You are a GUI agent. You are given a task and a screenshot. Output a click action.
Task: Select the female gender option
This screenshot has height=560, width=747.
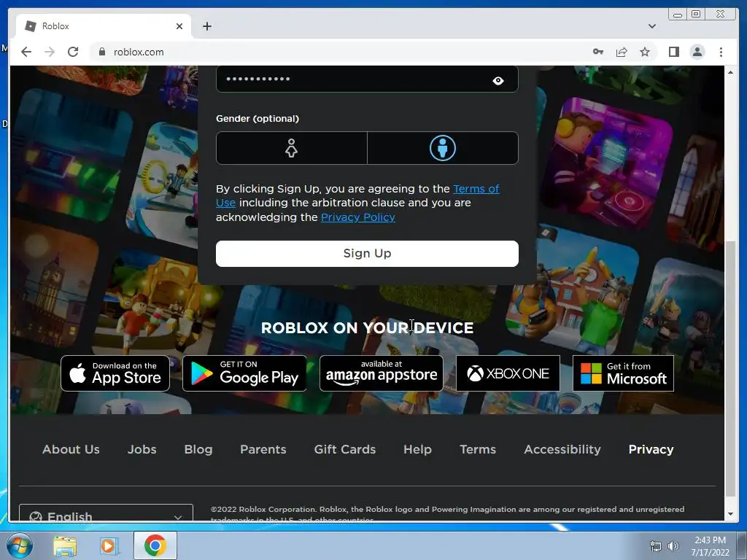click(x=292, y=148)
